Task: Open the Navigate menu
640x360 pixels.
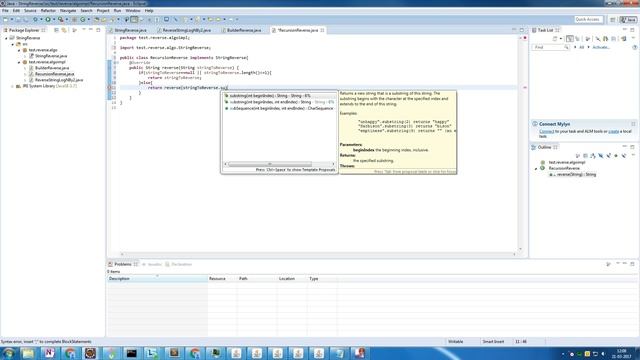Action: tap(68, 11)
